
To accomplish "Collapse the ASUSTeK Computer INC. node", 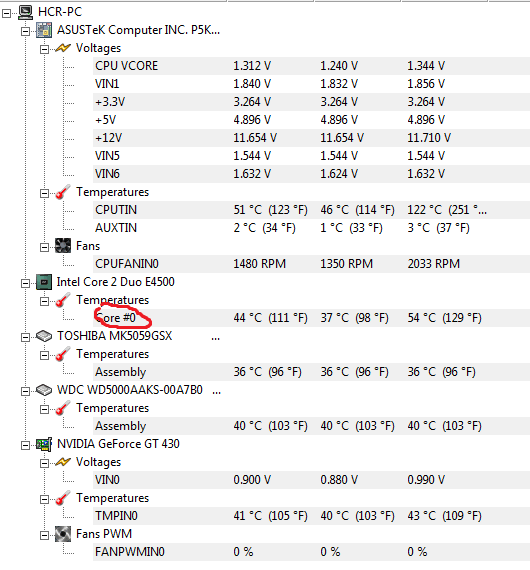I will pyautogui.click(x=25, y=31).
